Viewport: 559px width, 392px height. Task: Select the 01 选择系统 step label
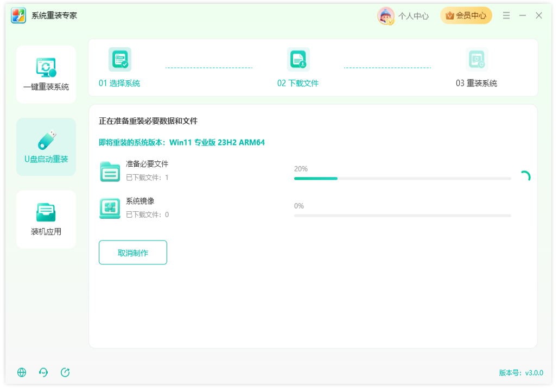tap(119, 84)
